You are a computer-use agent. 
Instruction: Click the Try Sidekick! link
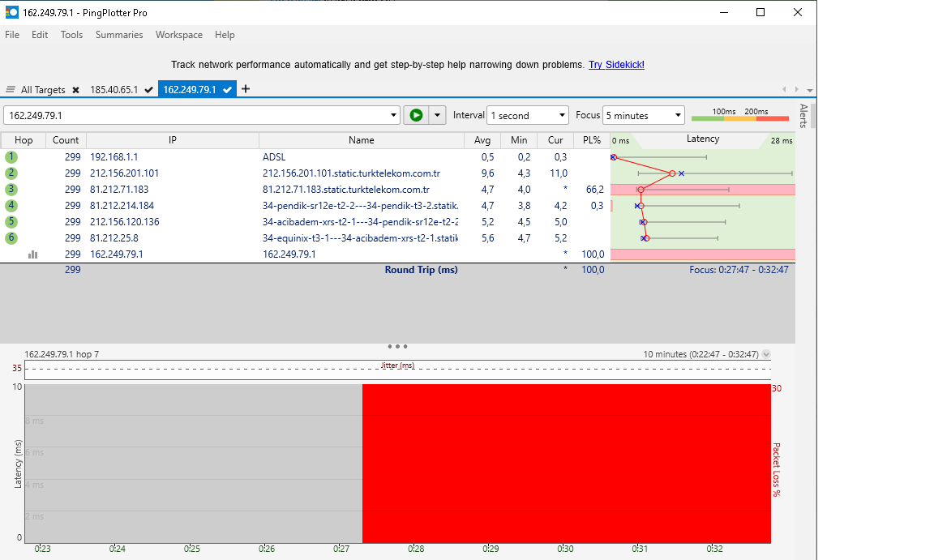coord(616,64)
